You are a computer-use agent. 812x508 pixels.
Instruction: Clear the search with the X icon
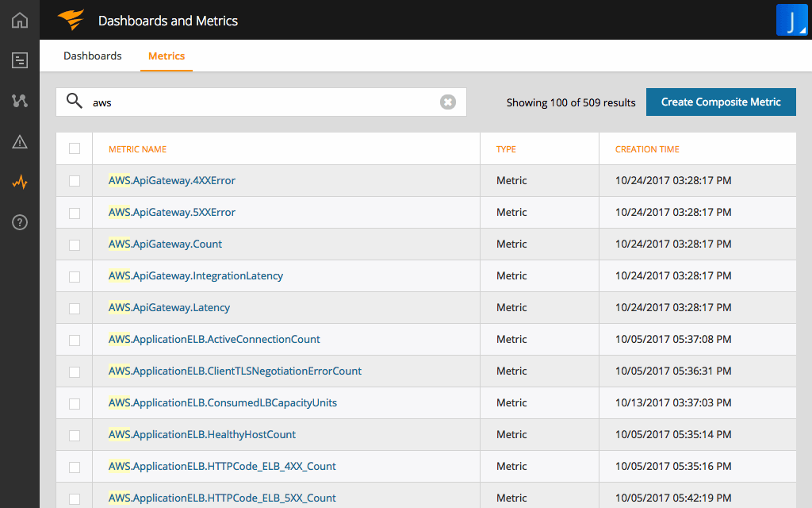click(x=447, y=102)
